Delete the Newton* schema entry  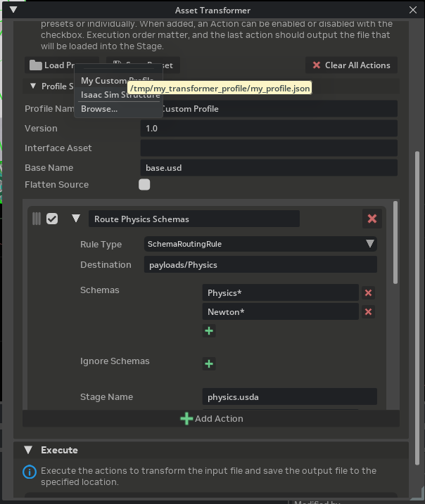pos(368,311)
